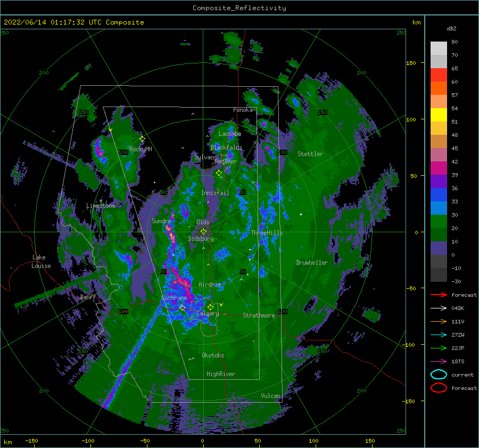The height and width of the screenshot is (448, 479).
Task: Click the bright green swatch between 30 and 20 dBZ
Action: [x=439, y=222]
